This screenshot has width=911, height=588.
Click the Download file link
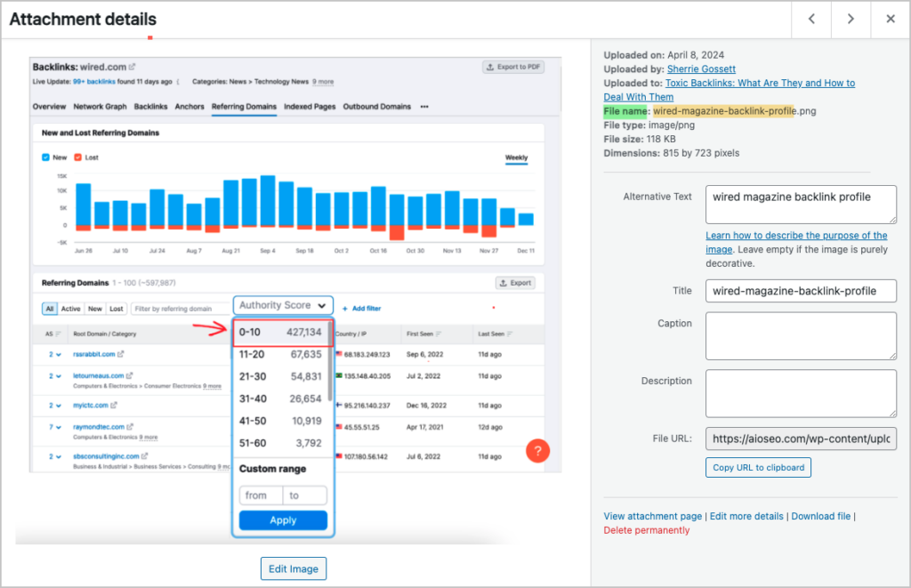click(x=820, y=516)
